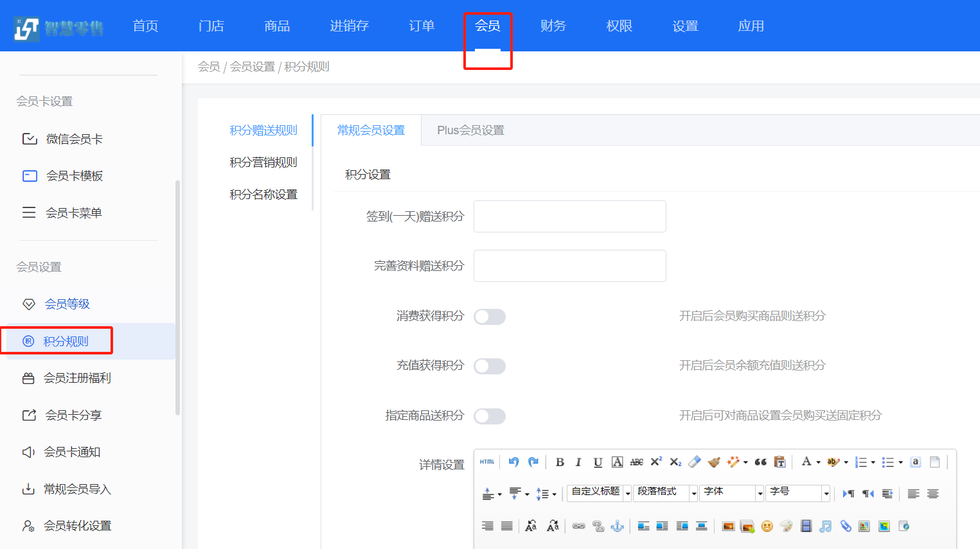Apply strikethrough formatting in editor
Screen dimensions: 980x549
pos(636,462)
